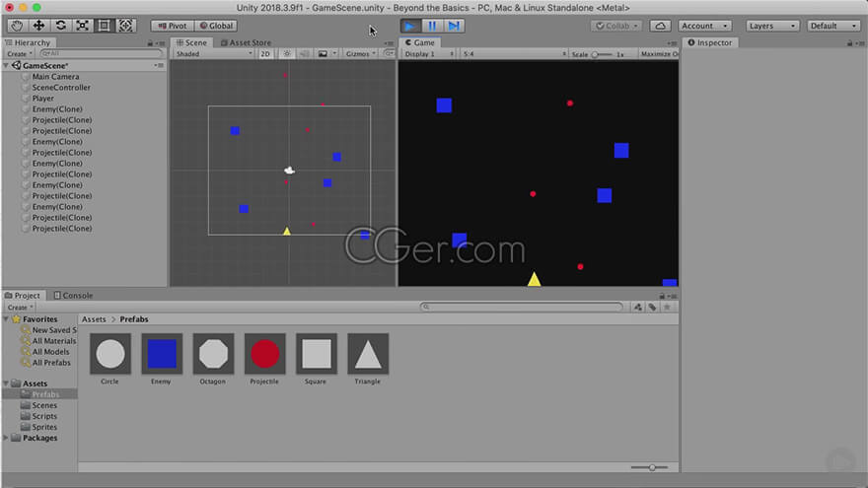Open the Project Create dropdown
This screenshot has height=488, width=868.
pyautogui.click(x=20, y=307)
